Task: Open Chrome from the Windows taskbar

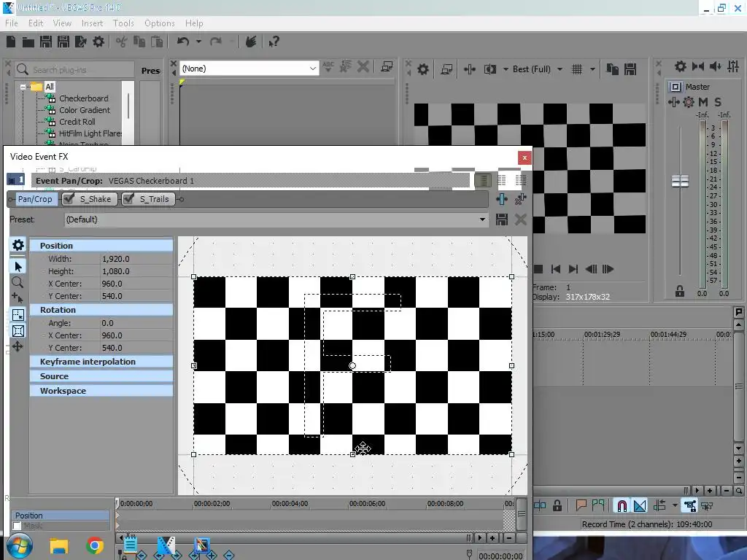Action: [x=95, y=546]
